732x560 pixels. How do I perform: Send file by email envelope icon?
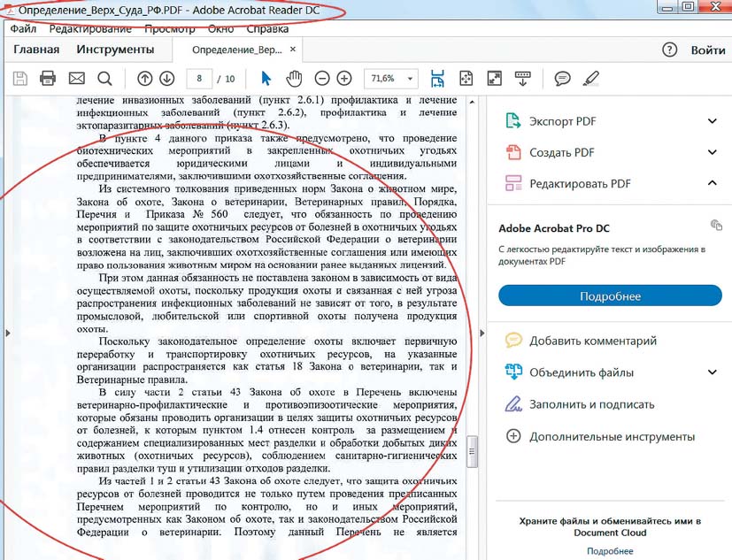pos(76,79)
